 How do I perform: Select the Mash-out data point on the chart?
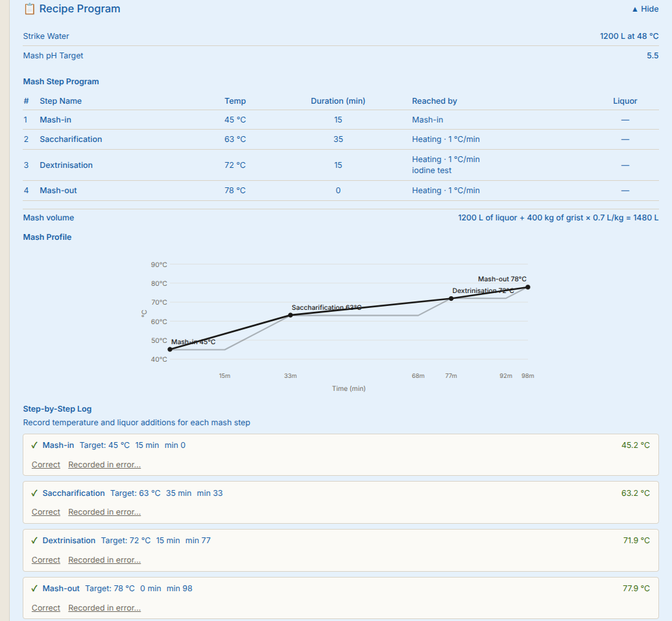pos(527,287)
